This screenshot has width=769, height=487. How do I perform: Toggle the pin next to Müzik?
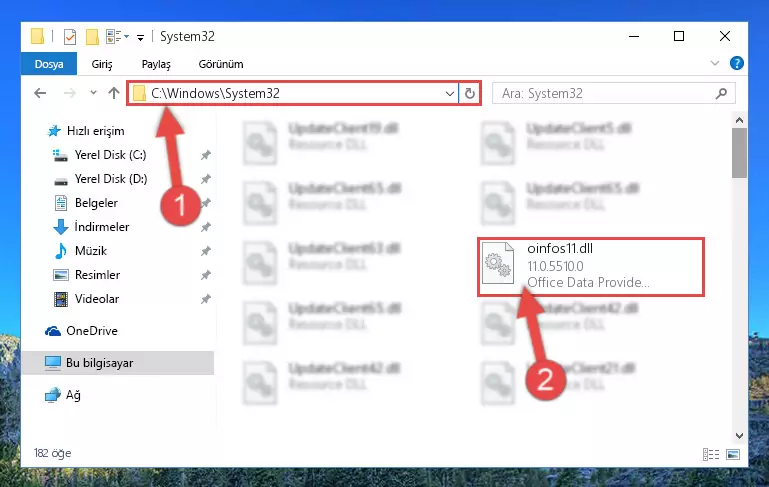point(205,251)
